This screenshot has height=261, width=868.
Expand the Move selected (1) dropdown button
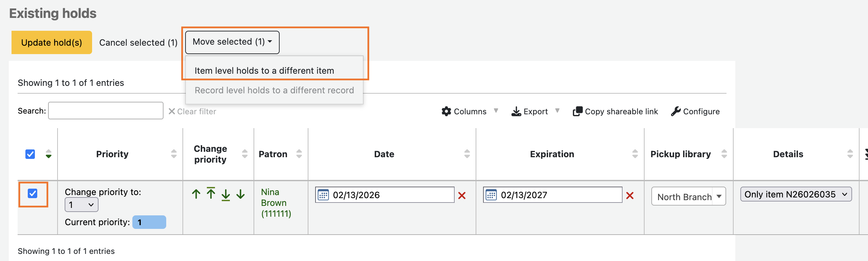pos(232,42)
